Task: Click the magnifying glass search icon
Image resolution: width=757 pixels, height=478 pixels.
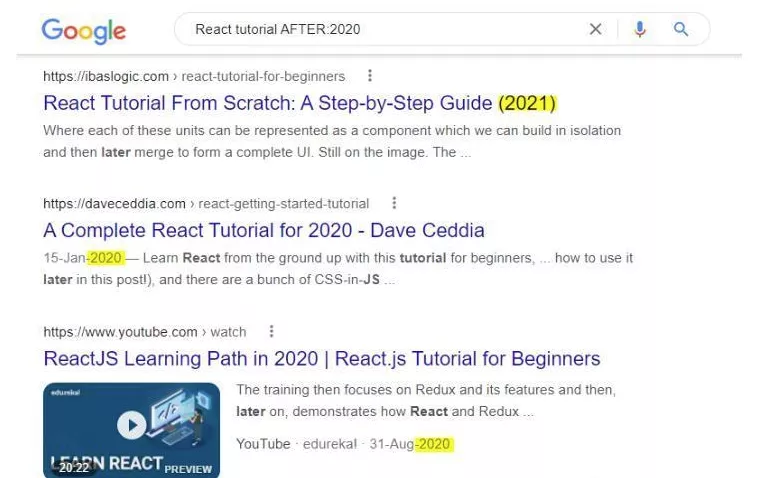Action: [x=681, y=29]
